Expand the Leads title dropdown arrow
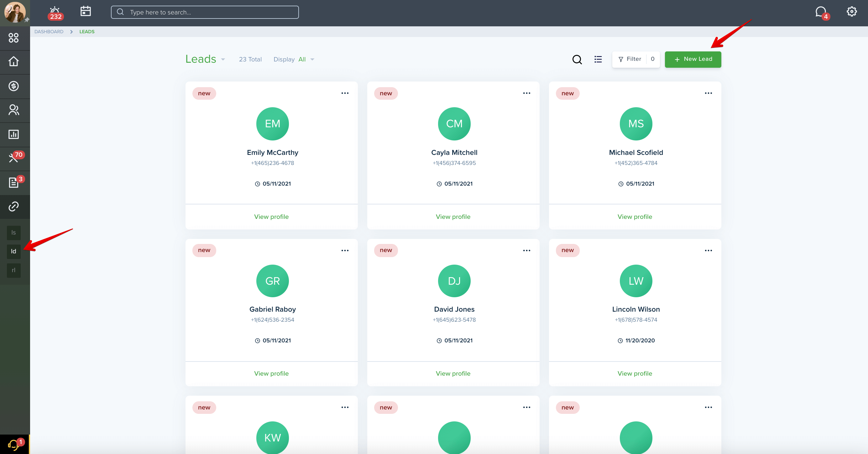Viewport: 868px width, 454px height. [223, 60]
